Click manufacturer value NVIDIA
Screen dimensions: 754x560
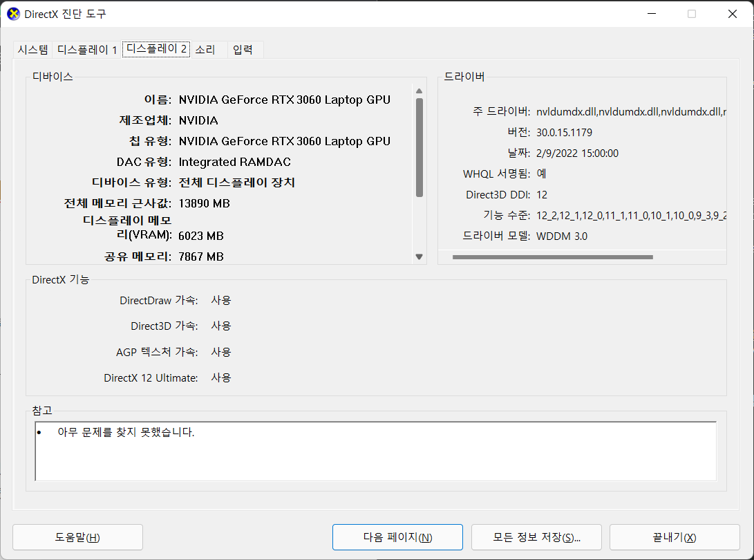point(198,120)
